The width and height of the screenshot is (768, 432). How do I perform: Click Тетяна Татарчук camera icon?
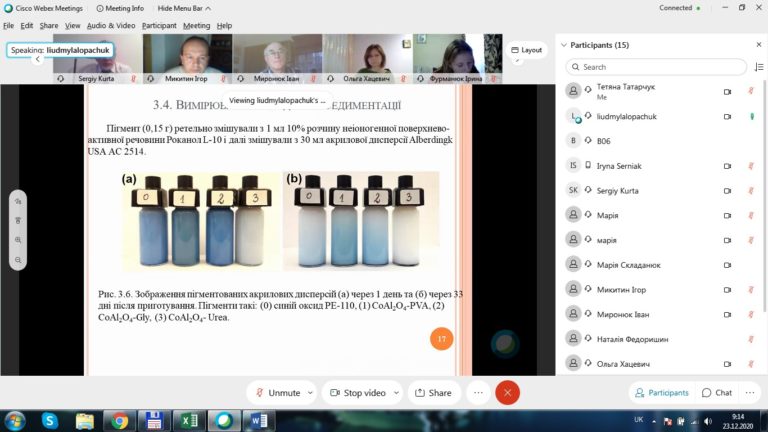tap(727, 92)
